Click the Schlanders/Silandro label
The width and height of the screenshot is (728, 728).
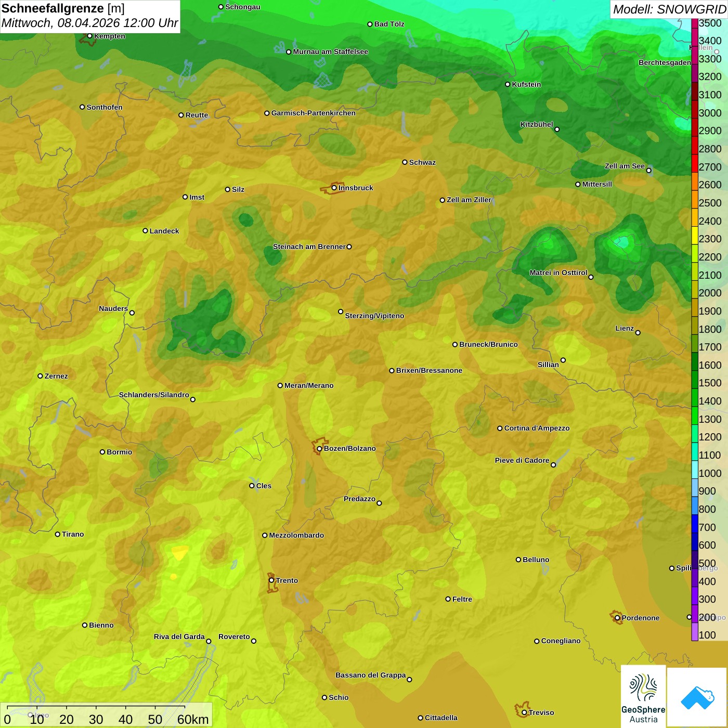[x=154, y=395]
